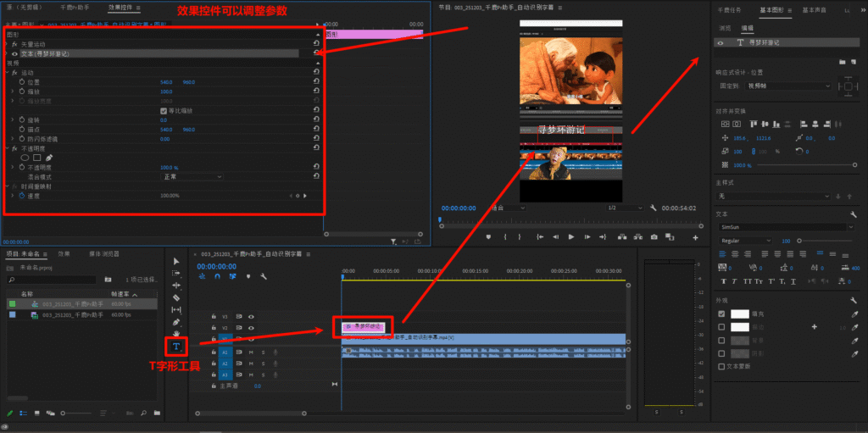
Task: Click the fill color white swatch
Action: 740,314
